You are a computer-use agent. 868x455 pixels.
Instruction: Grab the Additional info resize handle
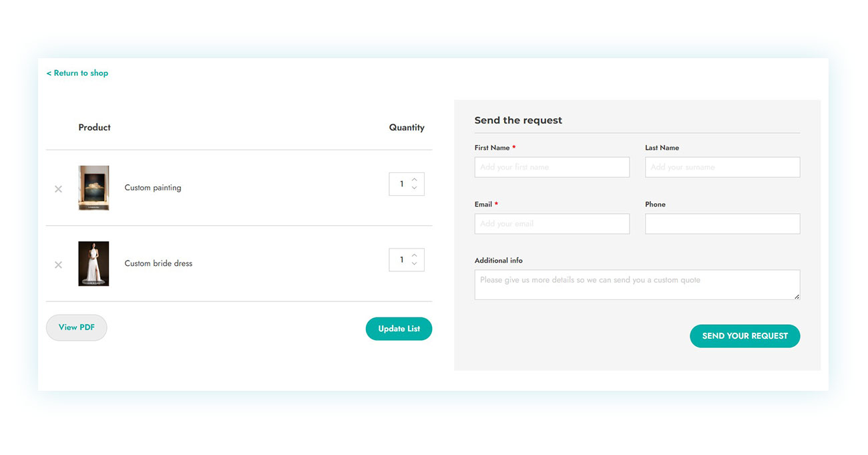797,297
